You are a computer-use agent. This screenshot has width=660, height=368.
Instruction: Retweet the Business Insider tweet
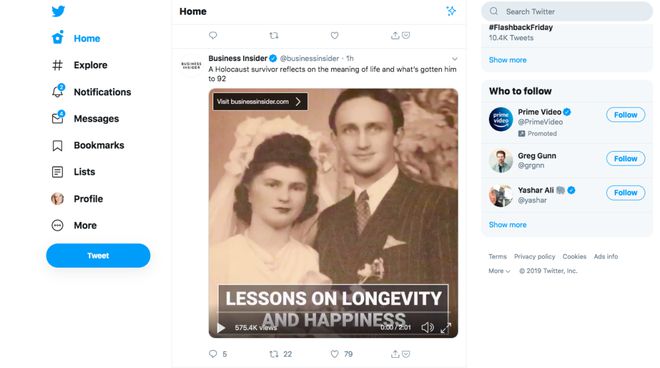pos(274,354)
